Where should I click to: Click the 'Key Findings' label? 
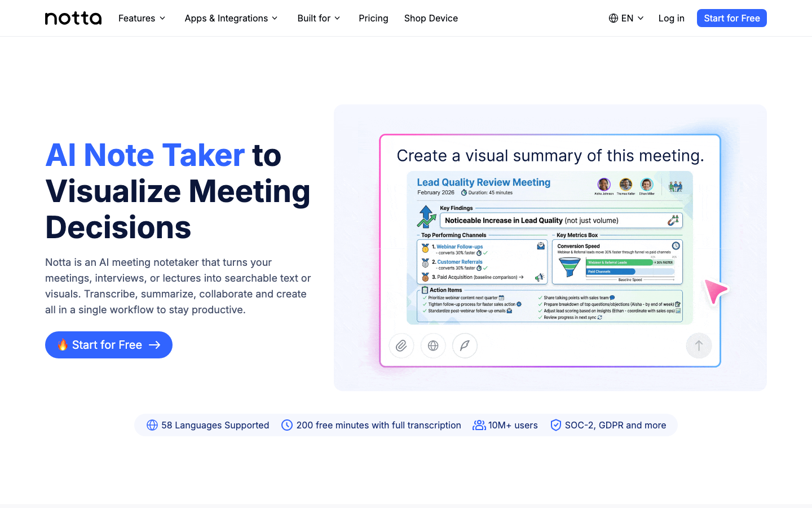456,208
